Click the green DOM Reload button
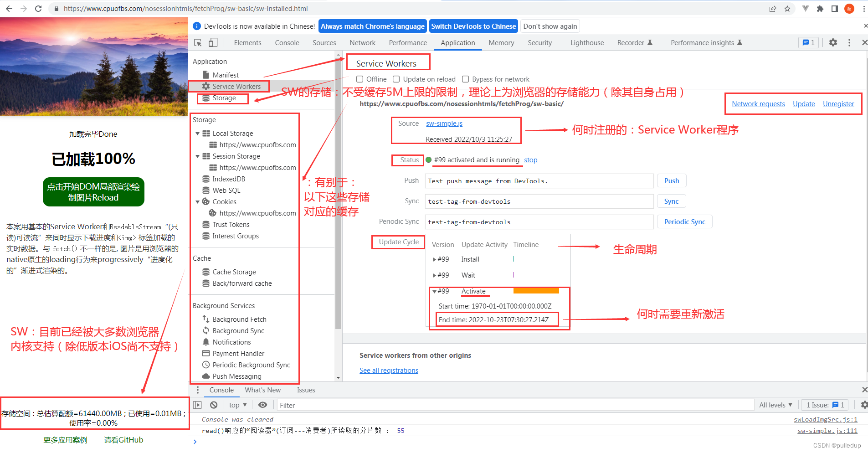 93,192
